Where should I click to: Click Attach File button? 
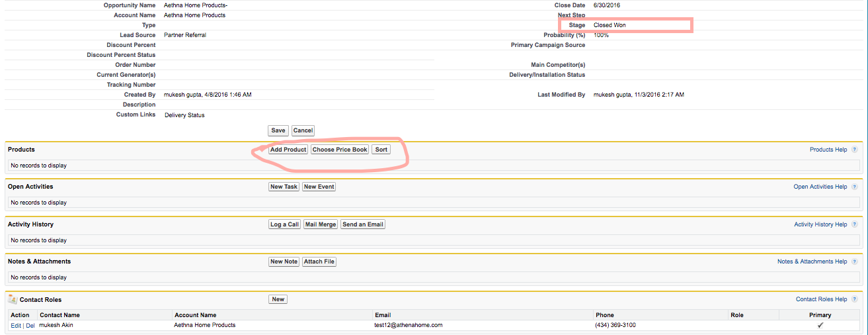(x=319, y=262)
